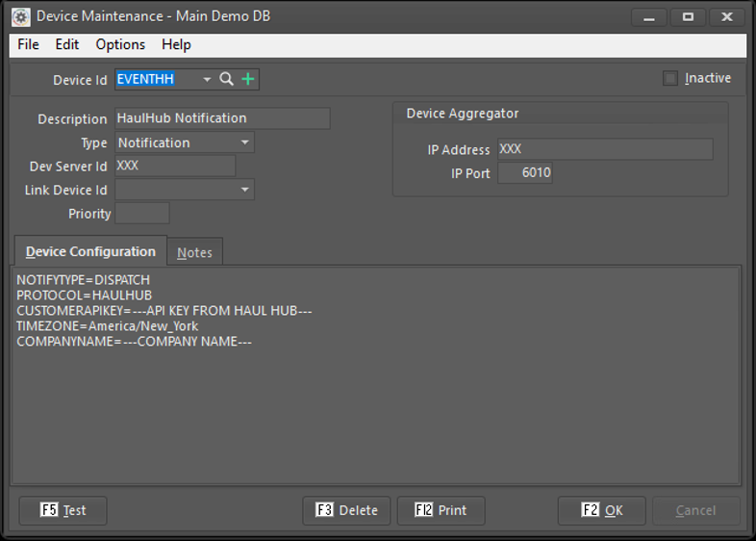
Task: Click the gear app icon in title bar
Action: 21,17
